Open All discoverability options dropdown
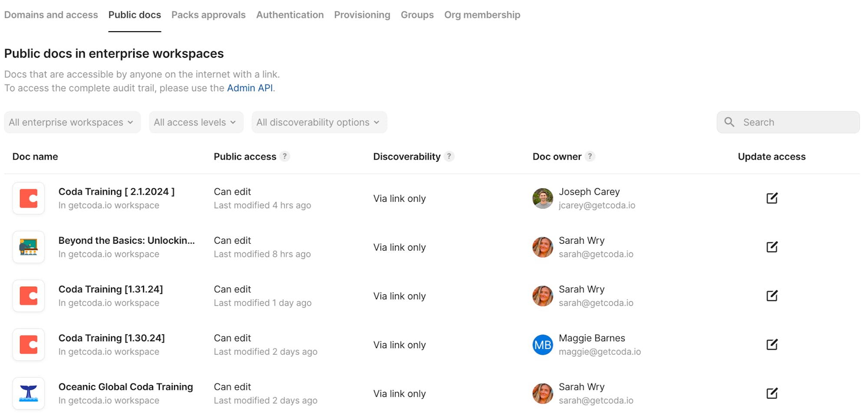The height and width of the screenshot is (418, 868). 319,122
